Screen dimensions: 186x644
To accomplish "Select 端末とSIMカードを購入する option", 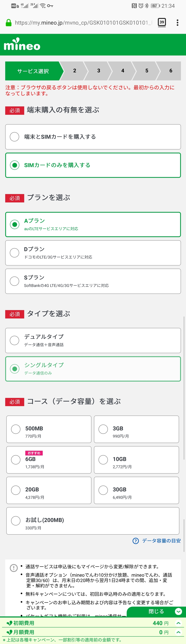I will tap(15, 137).
